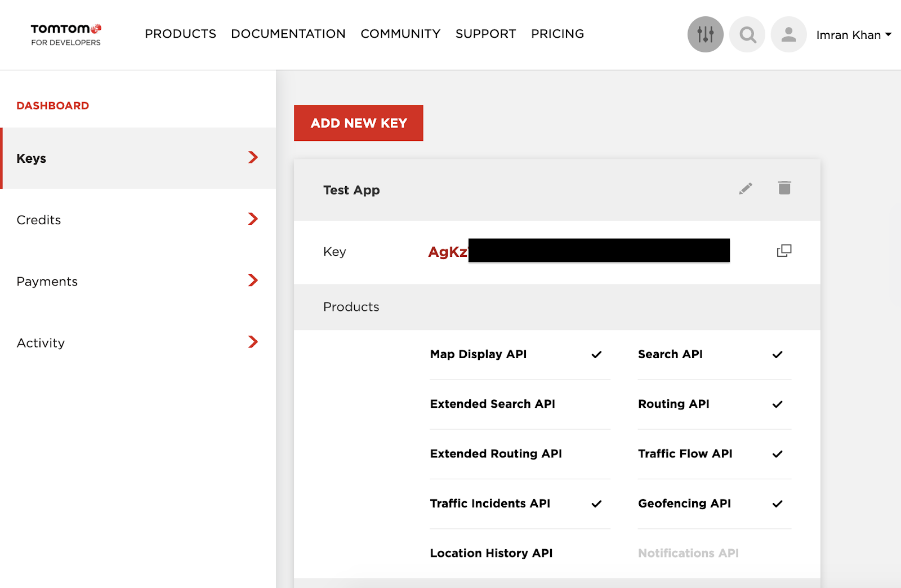Toggle the Traffic Incidents API checkmark

click(596, 504)
